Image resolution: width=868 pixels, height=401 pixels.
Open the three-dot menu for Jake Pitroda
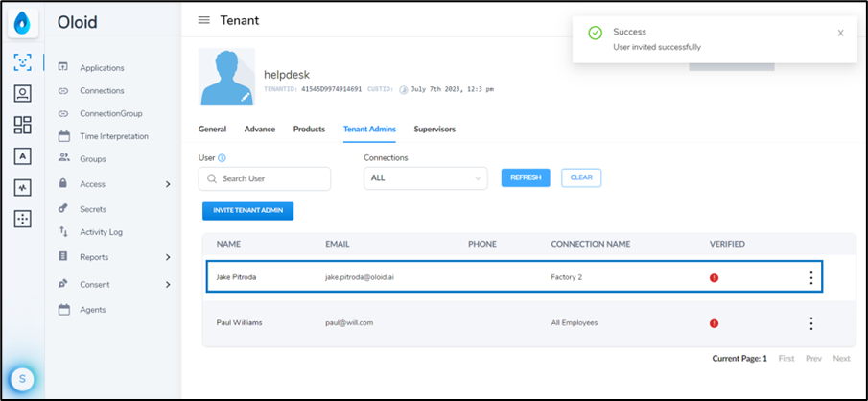[811, 277]
